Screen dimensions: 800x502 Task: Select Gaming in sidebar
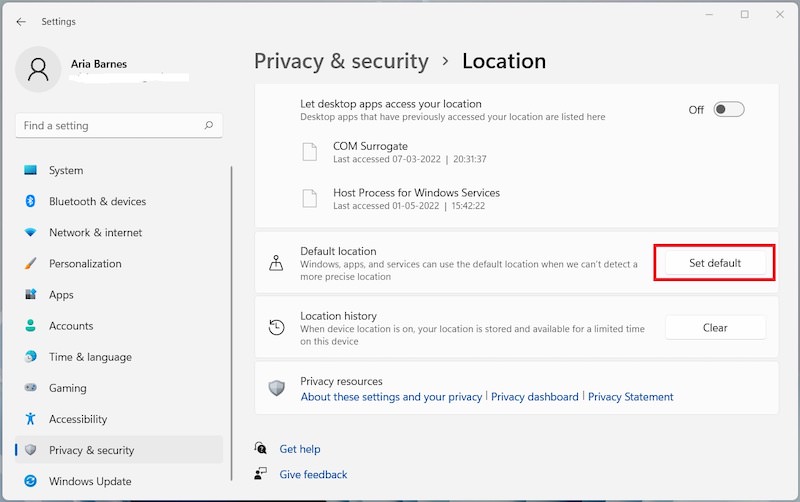click(x=118, y=388)
